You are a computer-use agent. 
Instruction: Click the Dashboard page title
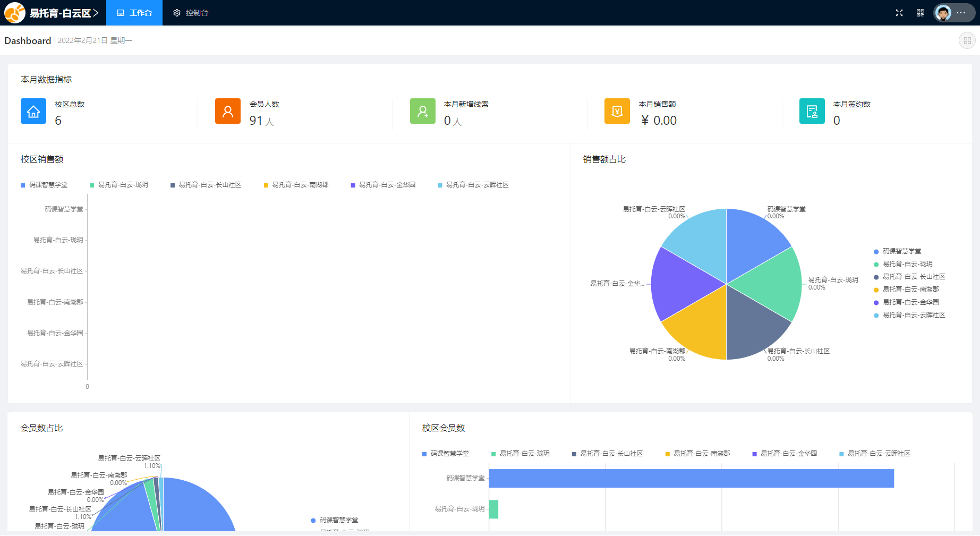[28, 41]
